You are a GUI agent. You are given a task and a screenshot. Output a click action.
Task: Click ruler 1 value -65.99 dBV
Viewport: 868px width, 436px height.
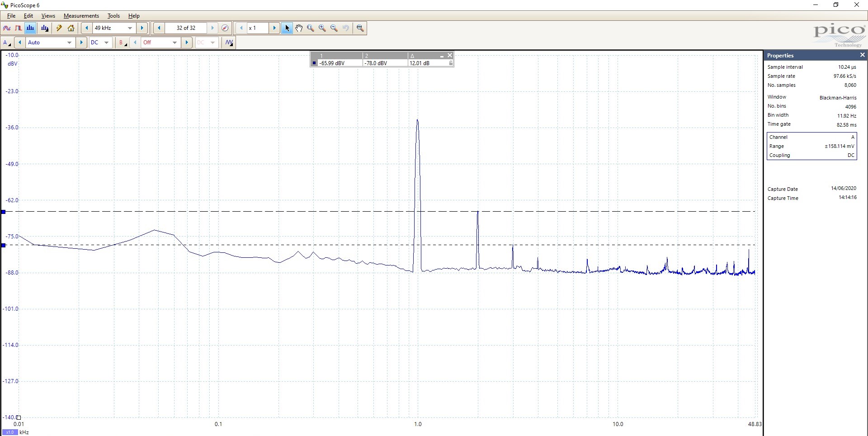click(x=332, y=63)
